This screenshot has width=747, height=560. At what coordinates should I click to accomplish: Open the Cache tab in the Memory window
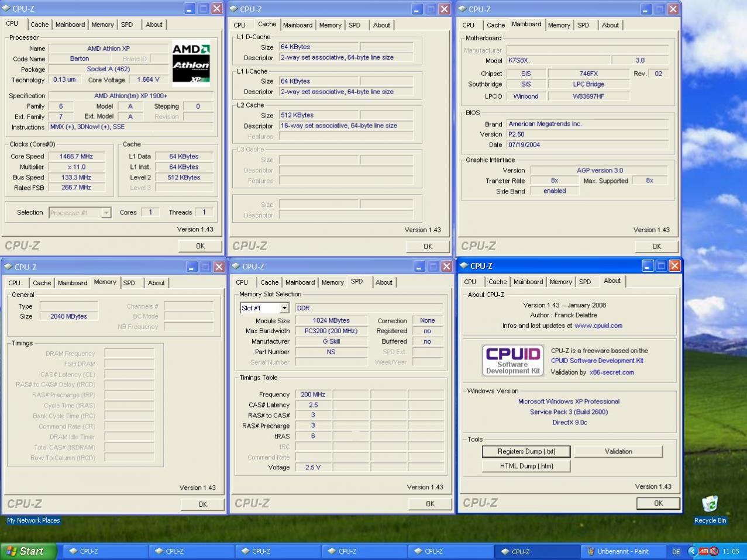(42, 283)
